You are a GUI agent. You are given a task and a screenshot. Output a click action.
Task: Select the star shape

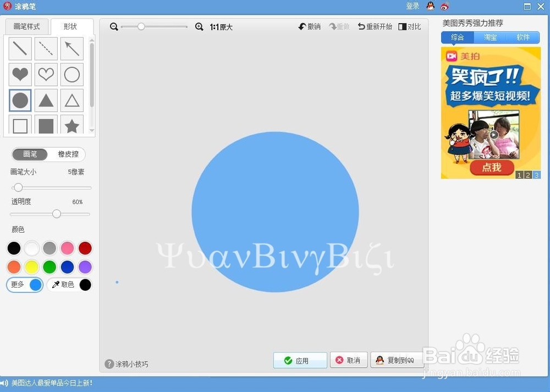click(x=72, y=124)
